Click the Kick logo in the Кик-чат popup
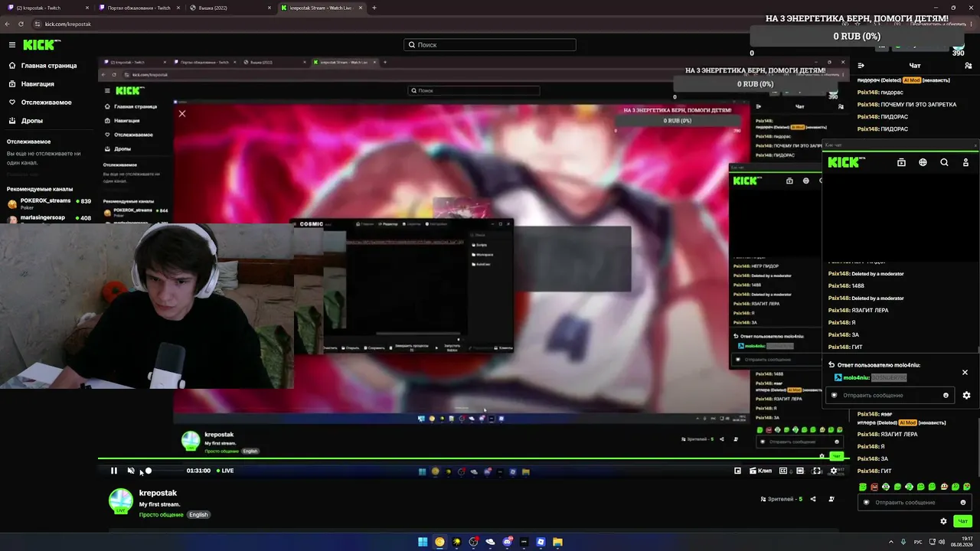This screenshot has width=980, height=551. point(846,162)
